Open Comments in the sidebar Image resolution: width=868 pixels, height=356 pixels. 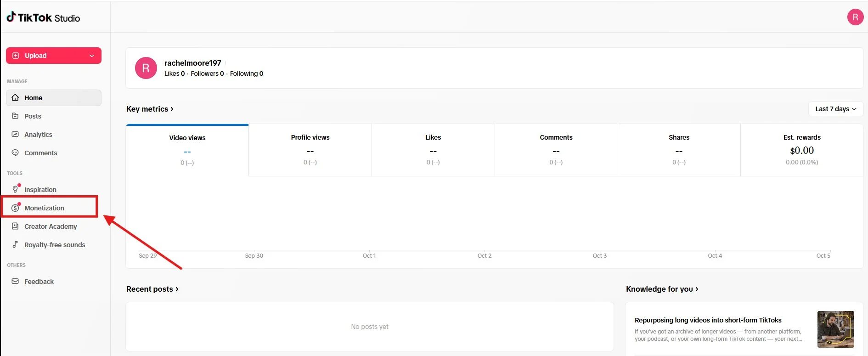click(54, 153)
